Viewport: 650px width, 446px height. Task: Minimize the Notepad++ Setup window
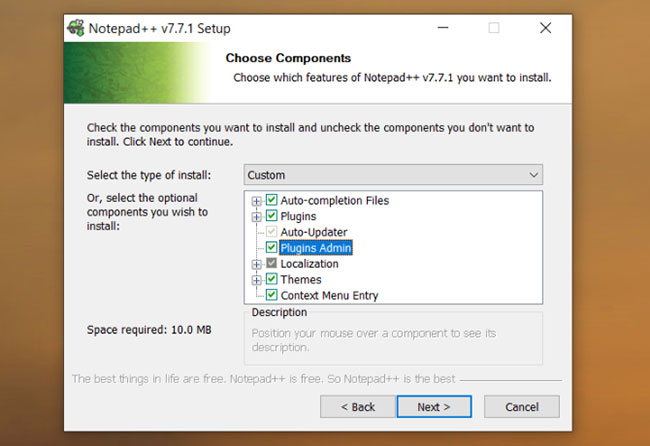(x=443, y=28)
